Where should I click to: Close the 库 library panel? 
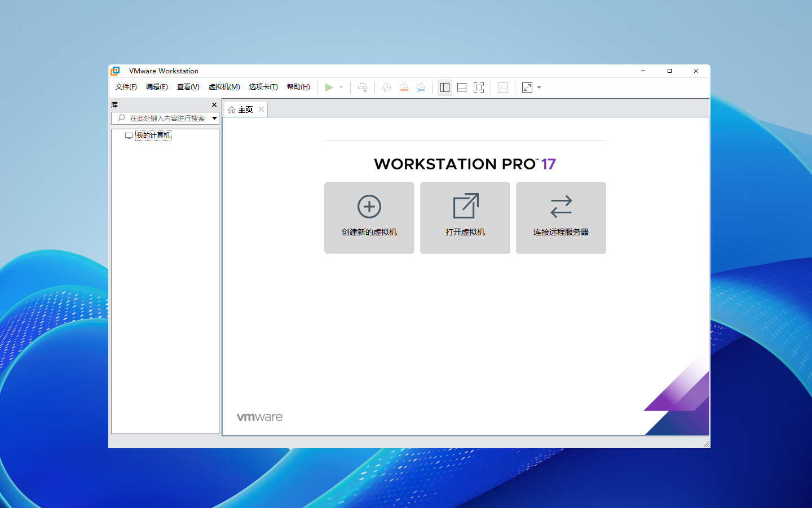pos(214,105)
